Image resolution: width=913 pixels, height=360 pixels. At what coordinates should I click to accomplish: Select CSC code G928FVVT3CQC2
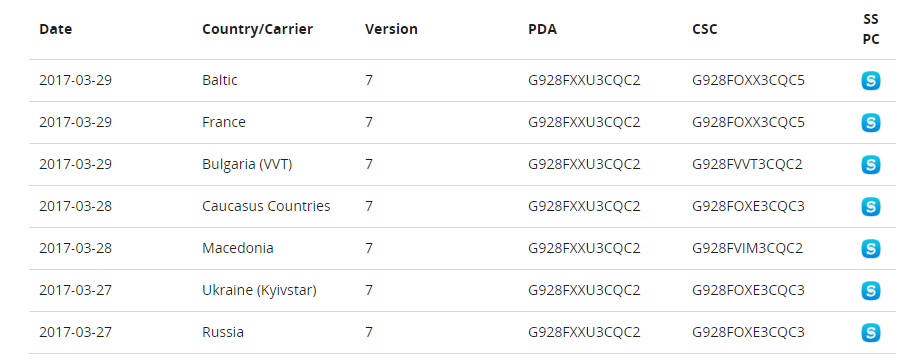(x=747, y=164)
